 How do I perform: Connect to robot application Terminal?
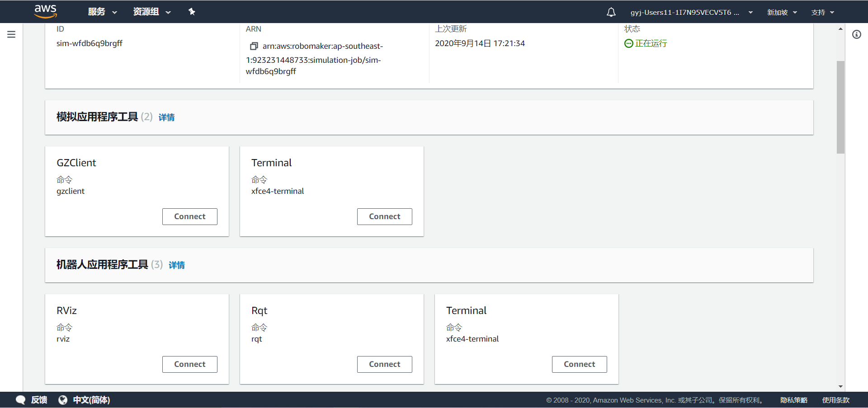point(580,364)
